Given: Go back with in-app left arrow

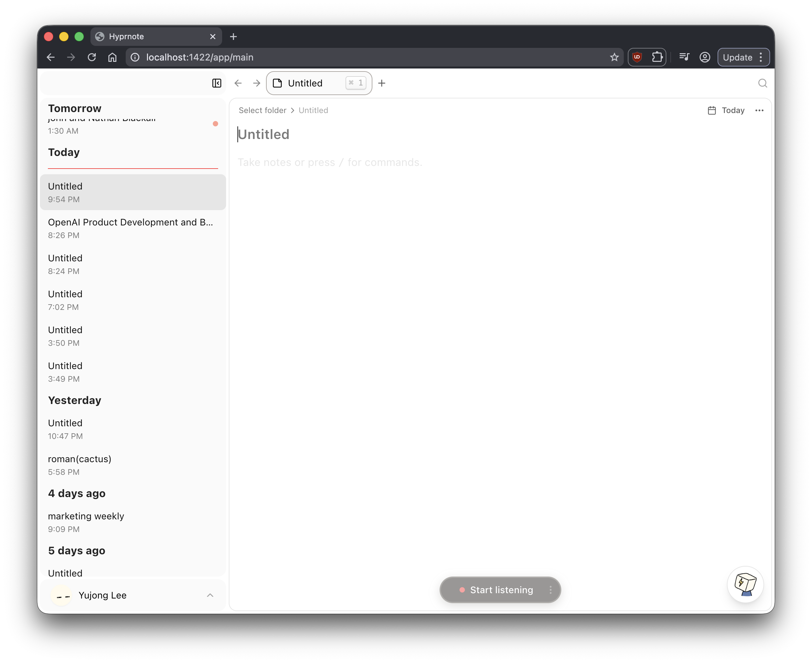Looking at the screenshot, I should (x=238, y=83).
